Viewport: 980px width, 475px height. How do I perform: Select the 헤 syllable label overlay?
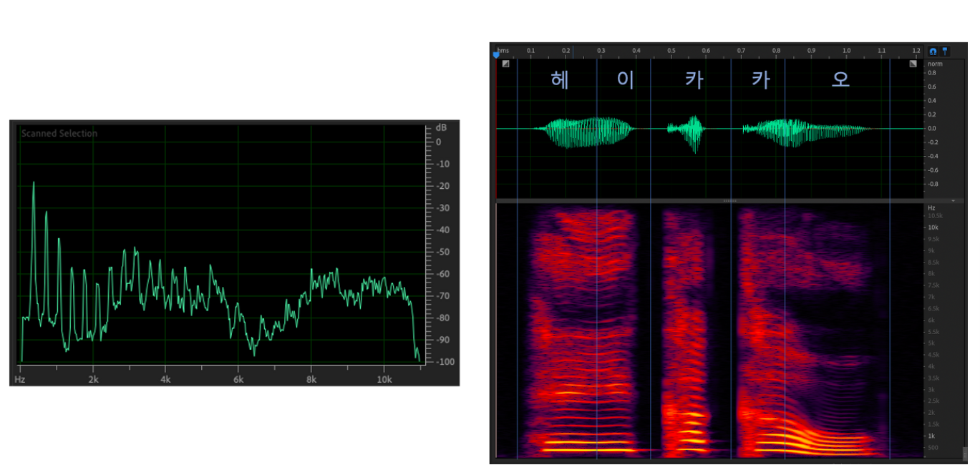[x=561, y=80]
